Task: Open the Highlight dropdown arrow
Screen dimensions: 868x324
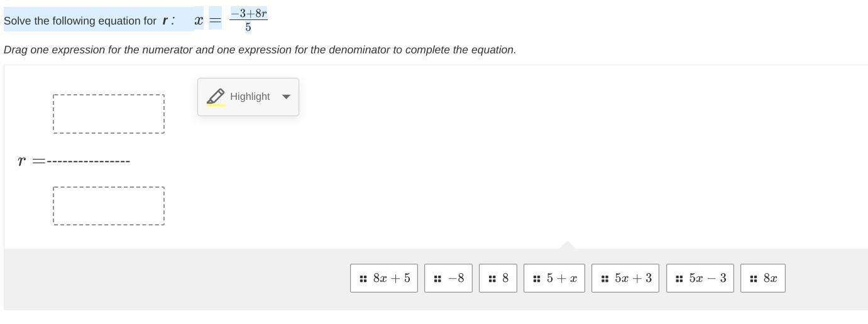Action: tap(286, 97)
